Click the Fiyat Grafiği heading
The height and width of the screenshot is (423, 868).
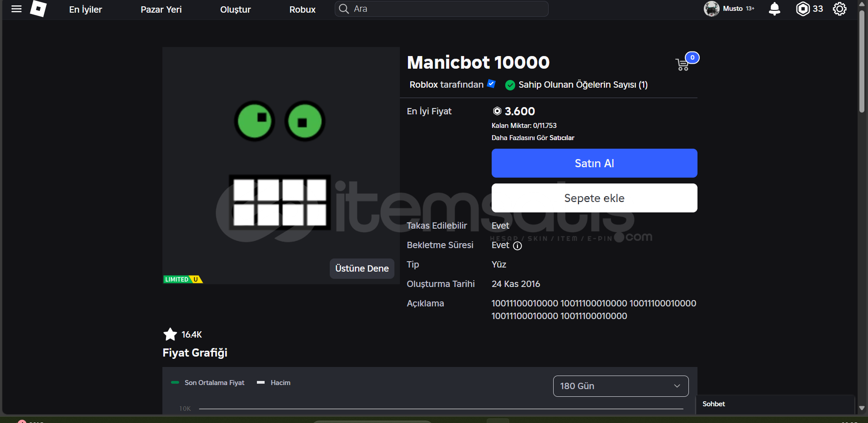pyautogui.click(x=195, y=353)
